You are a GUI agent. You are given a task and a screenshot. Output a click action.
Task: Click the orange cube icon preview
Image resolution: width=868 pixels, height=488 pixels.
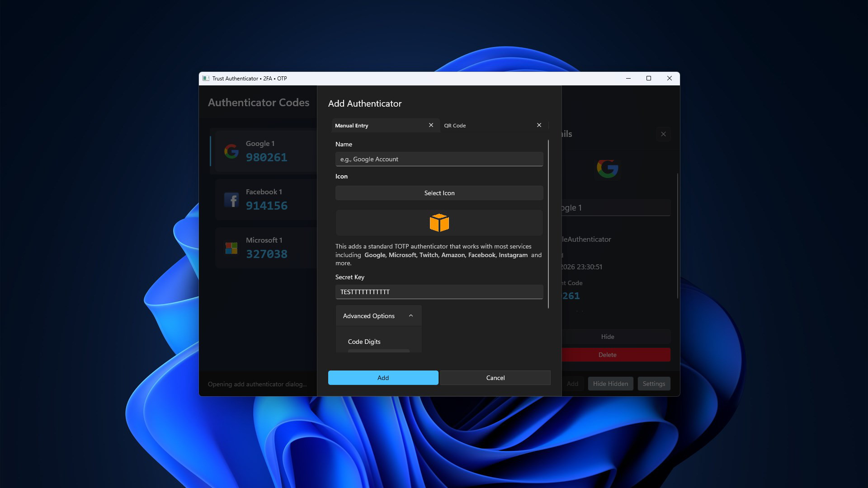tap(439, 222)
